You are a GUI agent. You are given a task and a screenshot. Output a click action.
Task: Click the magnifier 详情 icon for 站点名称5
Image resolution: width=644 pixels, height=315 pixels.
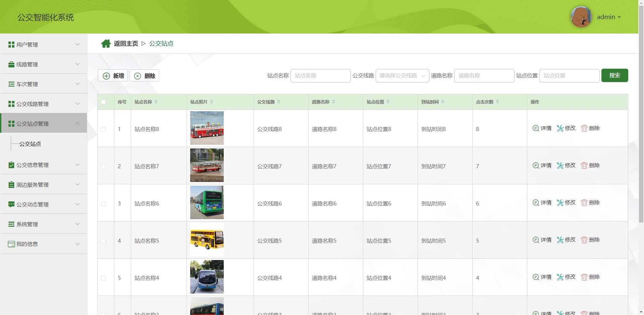pyautogui.click(x=536, y=240)
